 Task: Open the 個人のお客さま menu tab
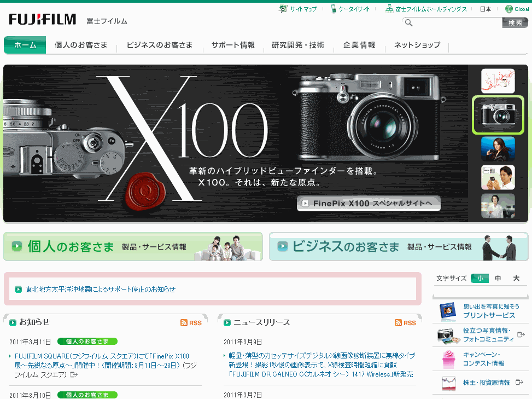tap(81, 45)
